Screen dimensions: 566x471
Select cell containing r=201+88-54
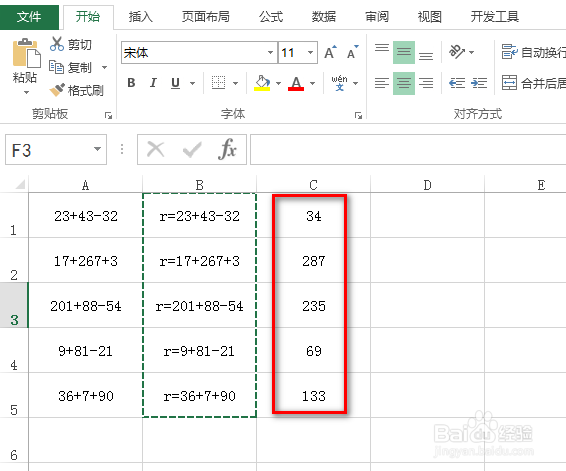click(x=199, y=305)
